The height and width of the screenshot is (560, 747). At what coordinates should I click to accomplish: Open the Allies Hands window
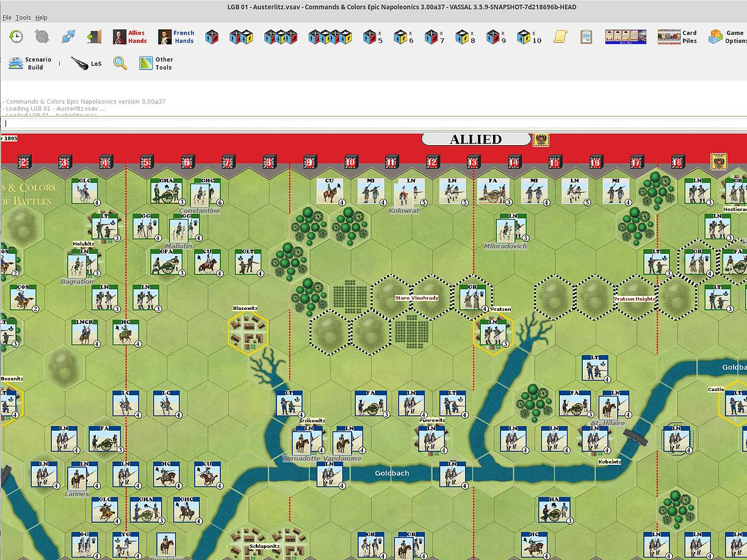pos(128,38)
